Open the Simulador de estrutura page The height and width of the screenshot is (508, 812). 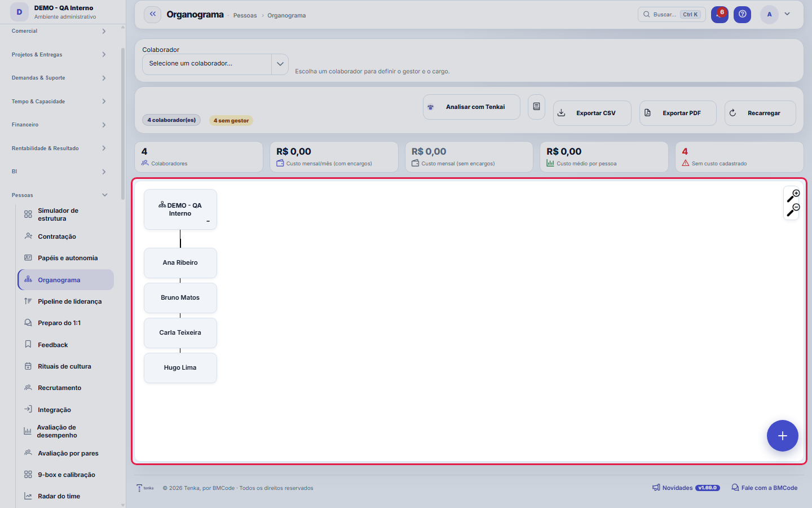65,214
